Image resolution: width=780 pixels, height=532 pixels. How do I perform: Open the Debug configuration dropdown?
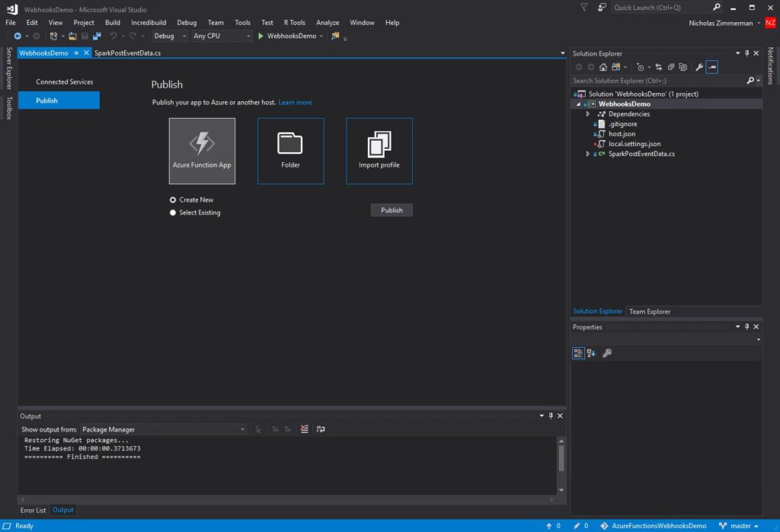tap(170, 36)
